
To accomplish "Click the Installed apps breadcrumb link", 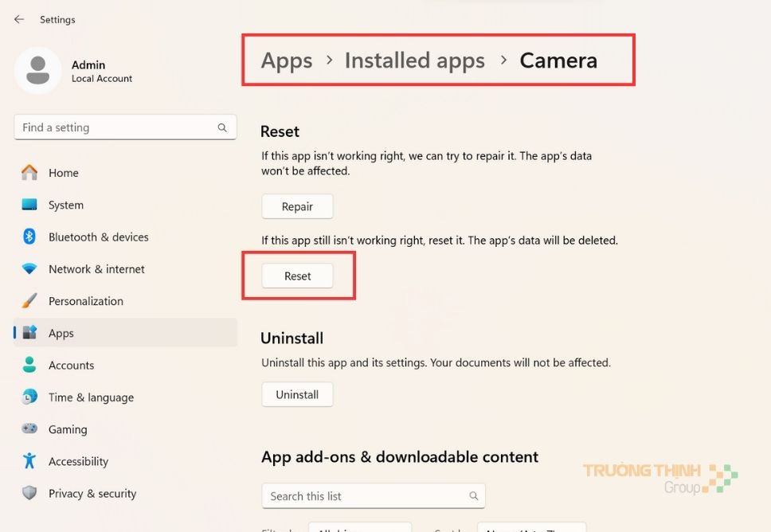I will point(414,60).
